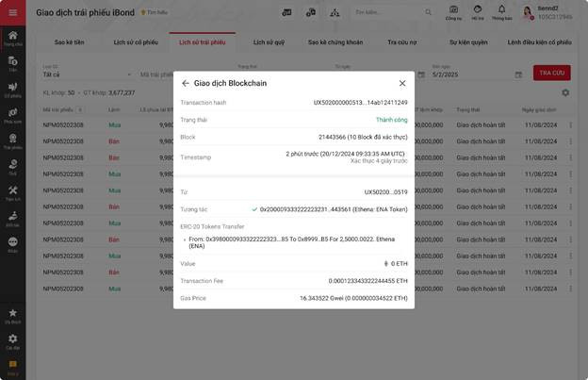The image size is (588, 380).
Task: Go back using the modal arrow
Action: coord(186,83)
